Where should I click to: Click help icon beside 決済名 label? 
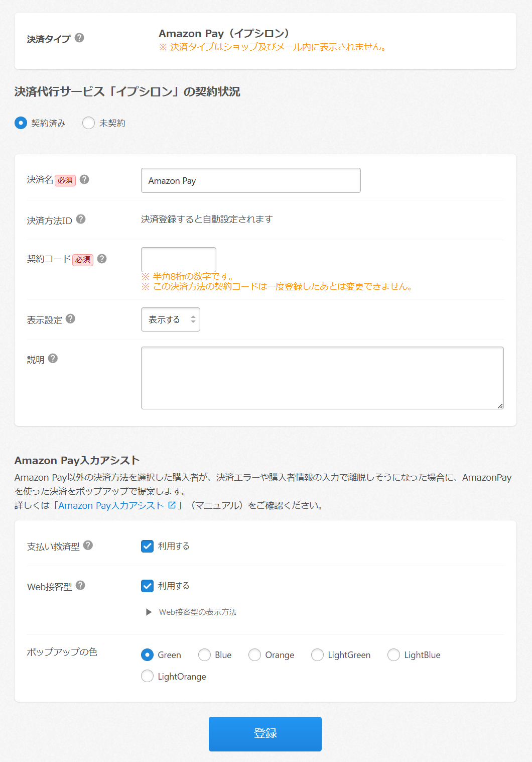click(84, 179)
